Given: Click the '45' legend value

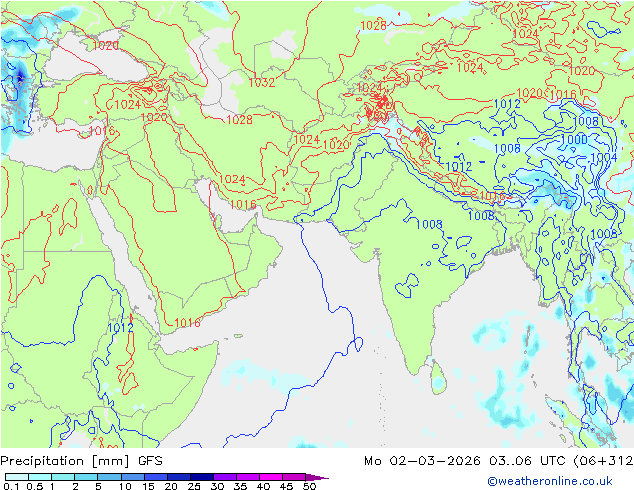Looking at the screenshot, I should pyautogui.click(x=286, y=486).
